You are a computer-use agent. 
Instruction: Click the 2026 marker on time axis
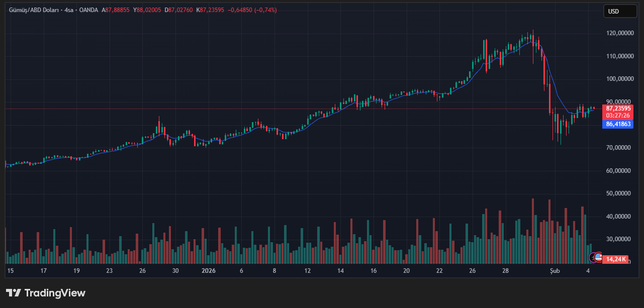tap(209, 271)
